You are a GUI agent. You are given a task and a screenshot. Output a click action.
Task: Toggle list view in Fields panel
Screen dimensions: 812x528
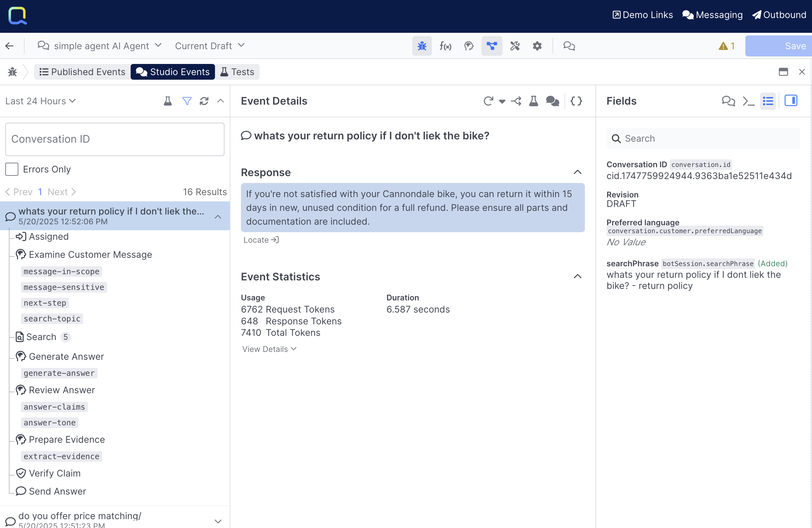click(x=768, y=101)
